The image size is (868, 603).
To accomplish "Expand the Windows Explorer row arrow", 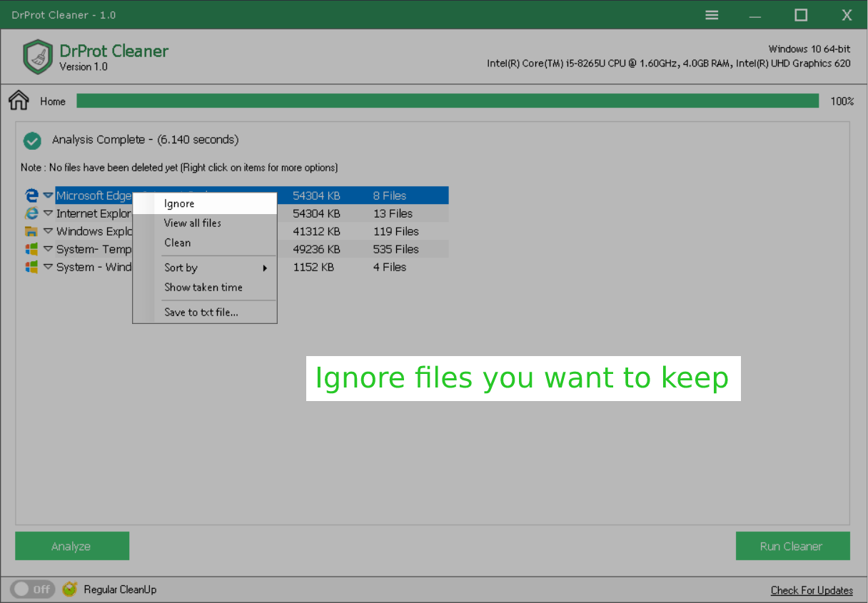I will tap(48, 230).
